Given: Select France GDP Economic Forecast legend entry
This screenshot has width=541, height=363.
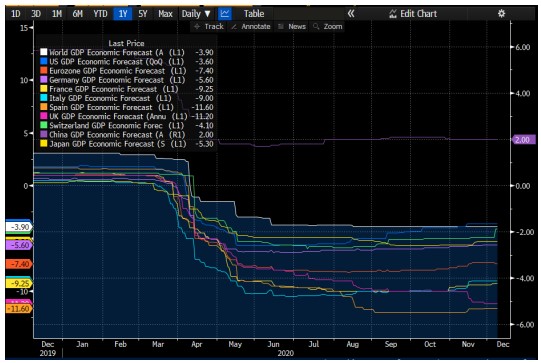Looking at the screenshot, I should point(127,89).
